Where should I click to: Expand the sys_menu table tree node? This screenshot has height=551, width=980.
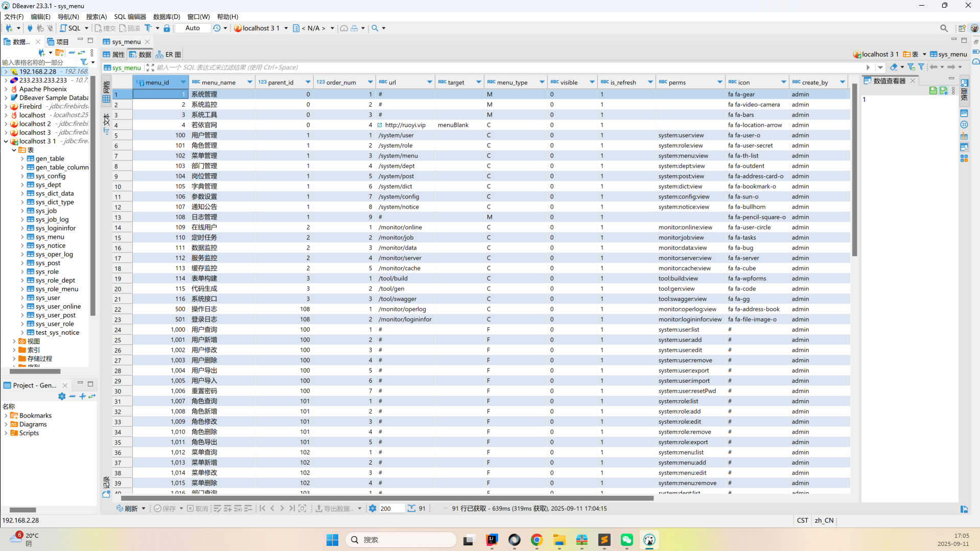[22, 237]
